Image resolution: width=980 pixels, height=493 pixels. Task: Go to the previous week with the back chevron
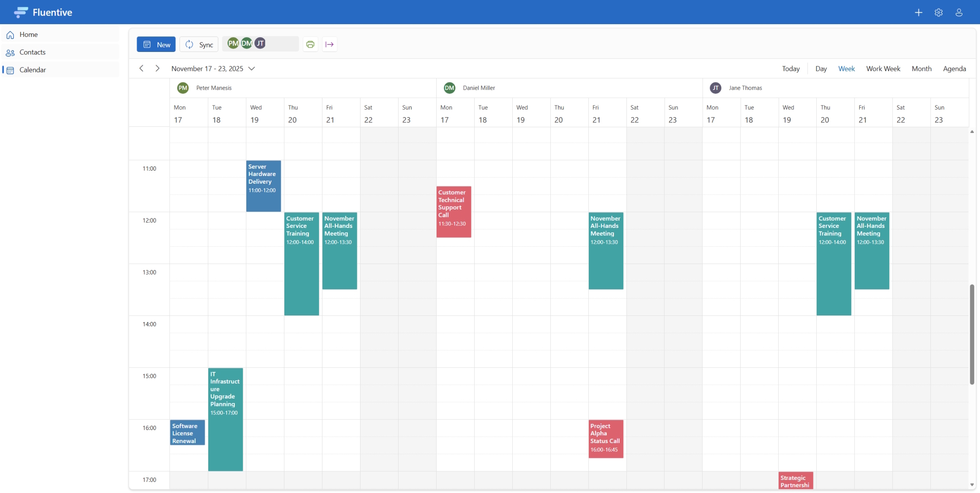tap(141, 68)
